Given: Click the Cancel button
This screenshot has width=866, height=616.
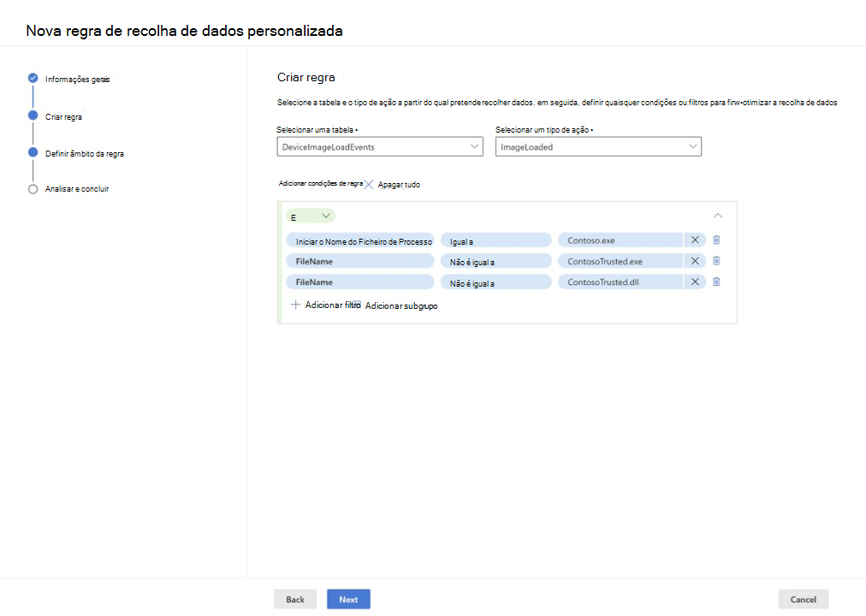Looking at the screenshot, I should (x=803, y=599).
